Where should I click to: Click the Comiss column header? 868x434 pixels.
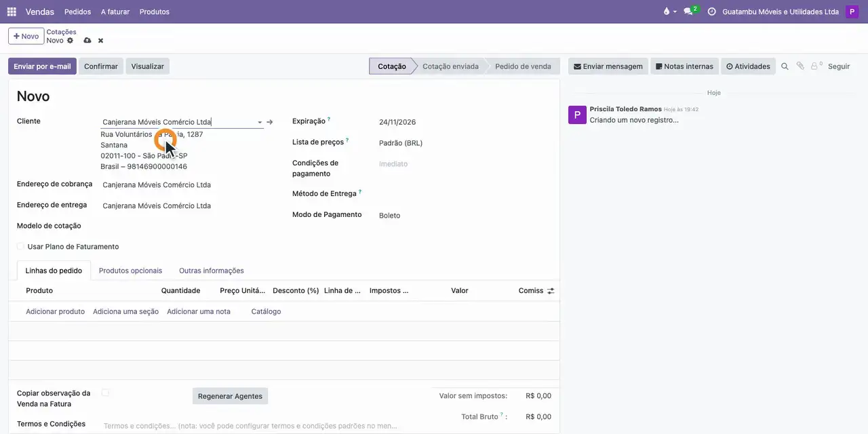531,291
